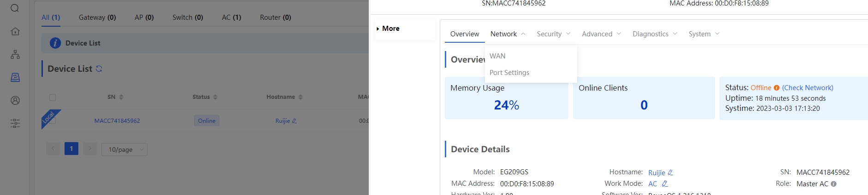868x195 pixels.
Task: Open the settings sliders sidebar icon
Action: [15, 123]
